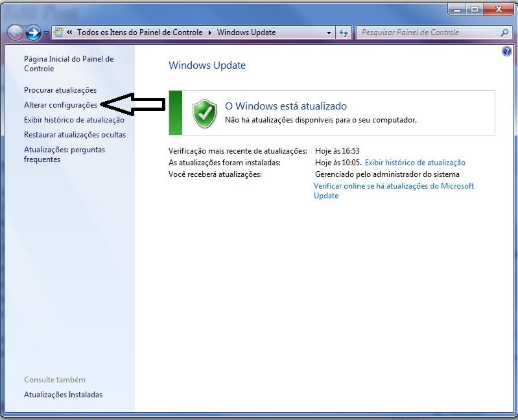
Task: Click the magnifying glass search icon
Action: click(504, 32)
